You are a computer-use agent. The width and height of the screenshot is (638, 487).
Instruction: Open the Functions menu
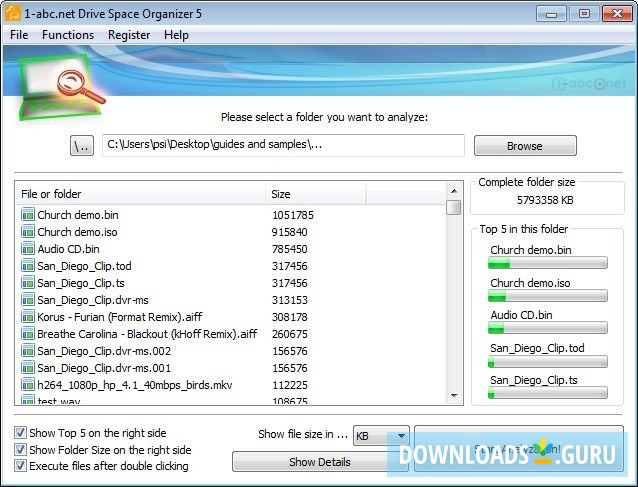tap(68, 35)
